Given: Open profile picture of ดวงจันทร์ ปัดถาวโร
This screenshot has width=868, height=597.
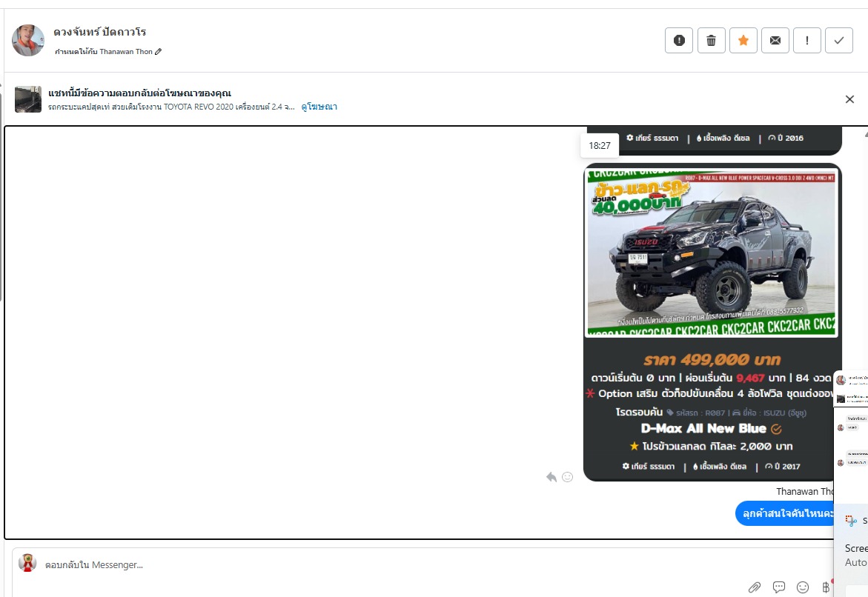Looking at the screenshot, I should coord(27,41).
